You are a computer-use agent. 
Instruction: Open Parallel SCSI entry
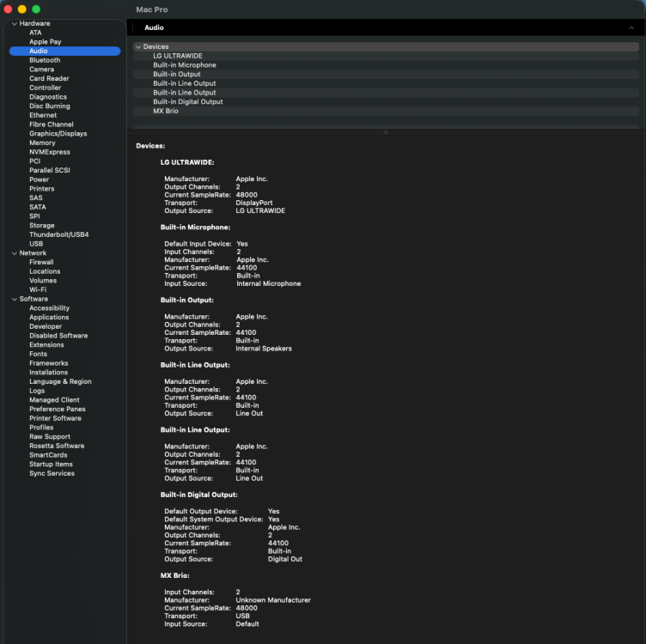pyautogui.click(x=50, y=170)
